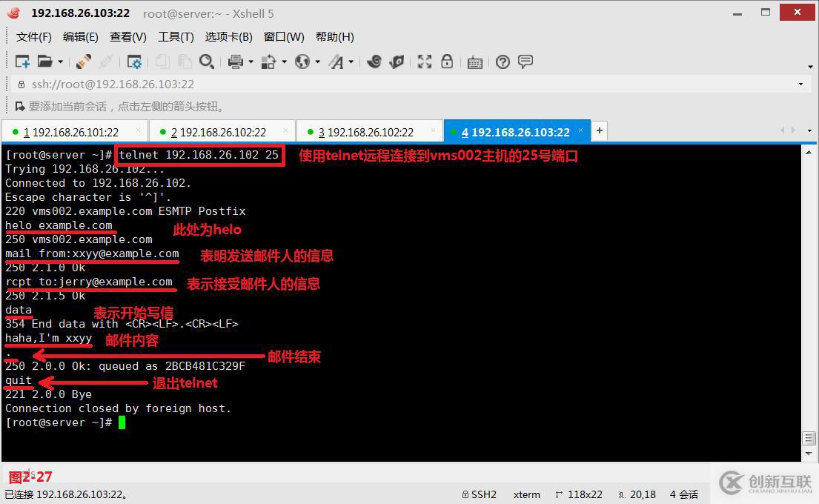Select tab 4 192.168.26.103:22
819x504 pixels.
pos(516,132)
